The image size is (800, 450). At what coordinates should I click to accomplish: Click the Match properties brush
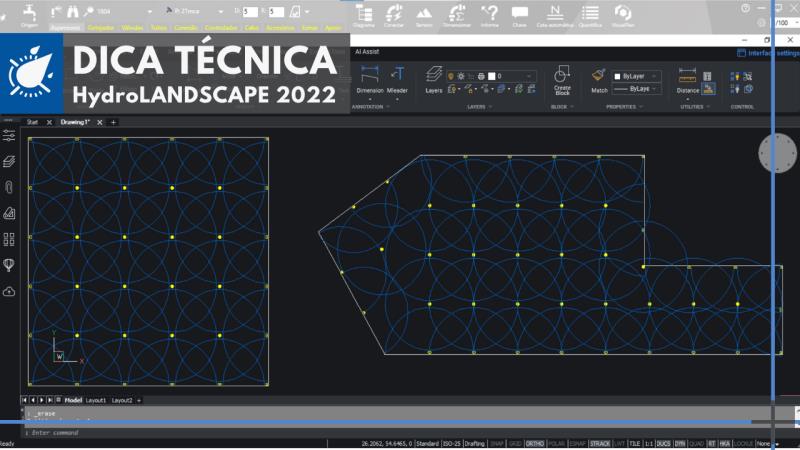tap(599, 81)
